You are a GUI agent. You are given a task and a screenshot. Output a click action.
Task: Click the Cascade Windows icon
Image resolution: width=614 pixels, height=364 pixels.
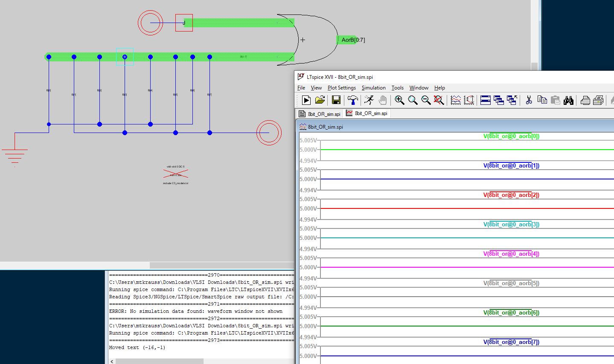click(498, 100)
